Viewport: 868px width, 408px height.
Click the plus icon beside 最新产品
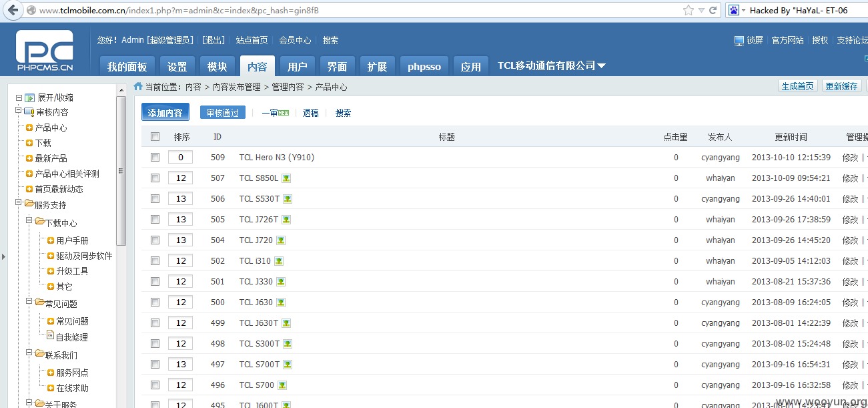click(x=29, y=158)
